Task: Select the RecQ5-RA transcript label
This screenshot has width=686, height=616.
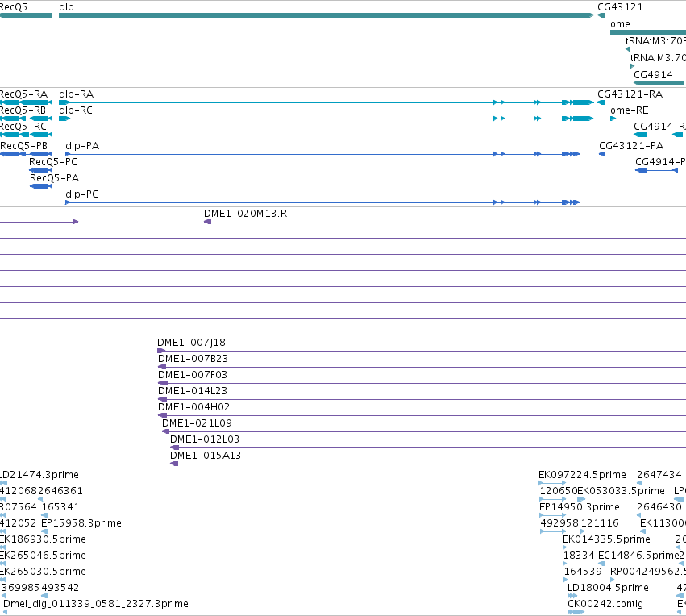Action: click(23, 94)
